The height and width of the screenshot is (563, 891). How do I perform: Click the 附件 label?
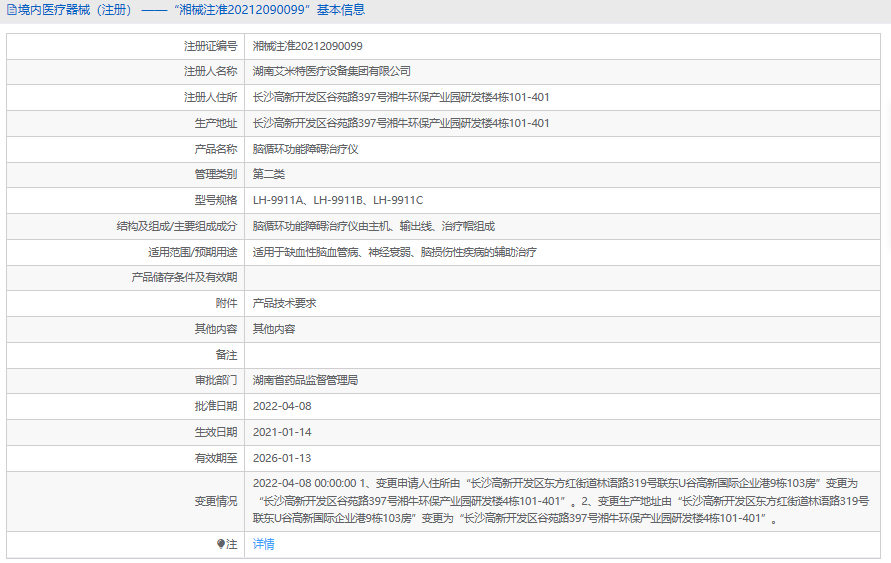(227, 303)
